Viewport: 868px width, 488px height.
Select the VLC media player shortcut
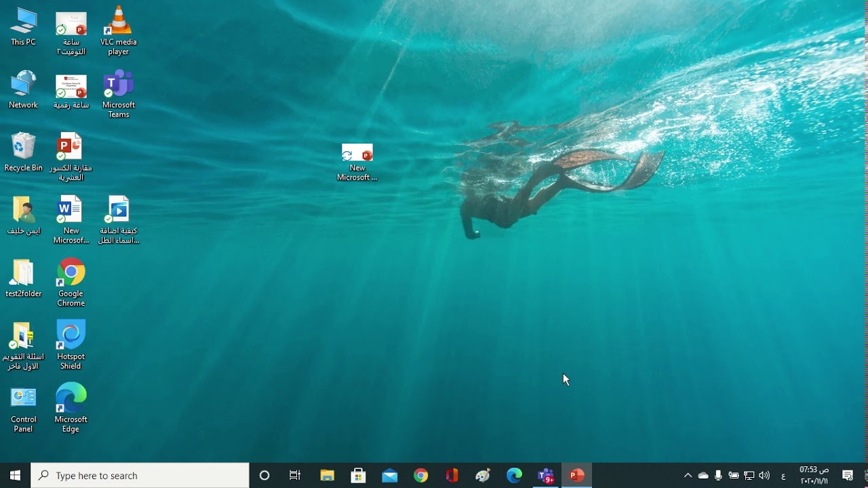tap(119, 30)
